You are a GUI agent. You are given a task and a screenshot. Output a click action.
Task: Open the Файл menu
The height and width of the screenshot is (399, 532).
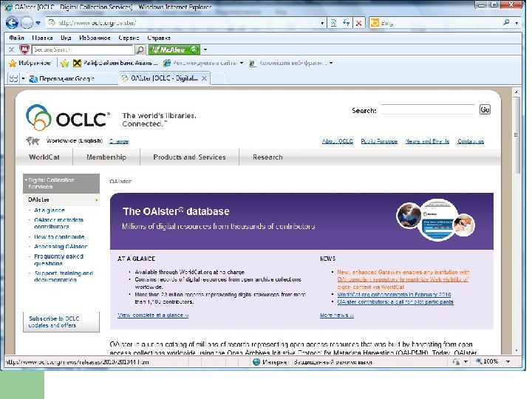point(16,38)
